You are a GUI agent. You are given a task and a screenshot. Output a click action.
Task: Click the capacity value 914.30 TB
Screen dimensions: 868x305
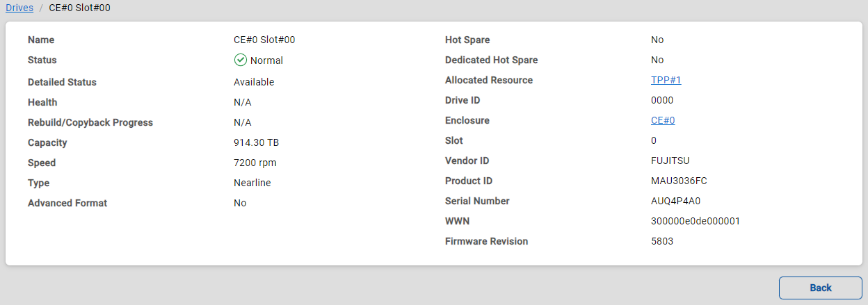pos(256,142)
